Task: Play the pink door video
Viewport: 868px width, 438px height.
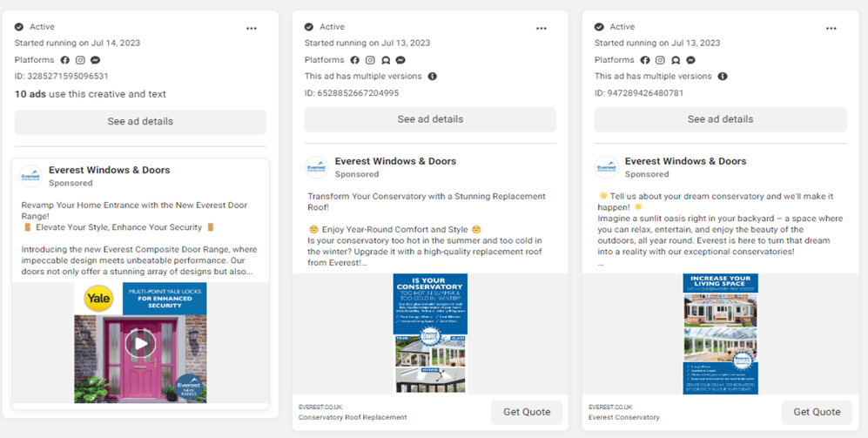Action: [x=141, y=343]
